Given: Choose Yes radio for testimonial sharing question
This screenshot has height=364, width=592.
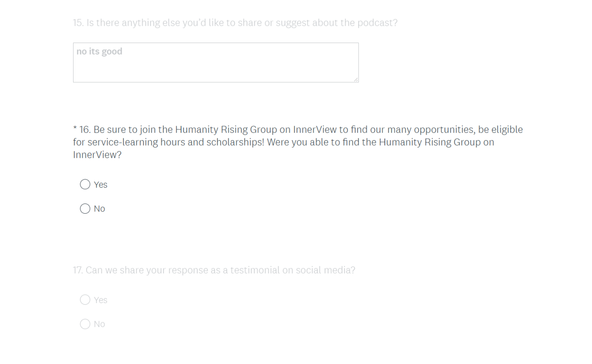Looking at the screenshot, I should pos(85,300).
